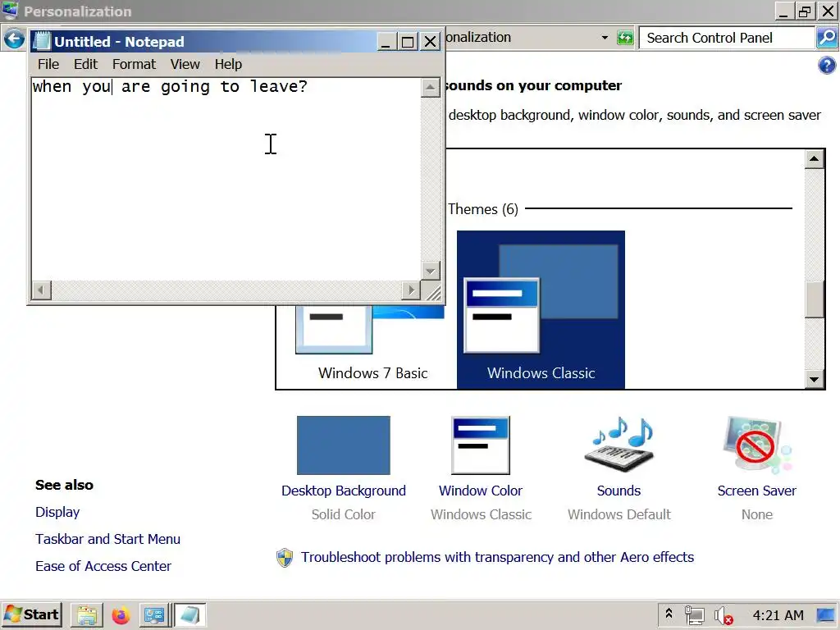
Task: Click the Desktop Background solid color icon
Action: 344,445
